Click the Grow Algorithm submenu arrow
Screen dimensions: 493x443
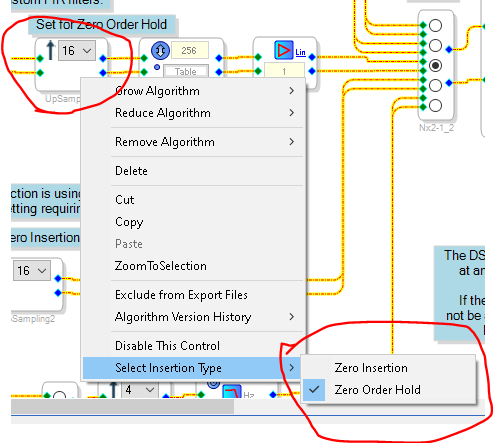[292, 91]
